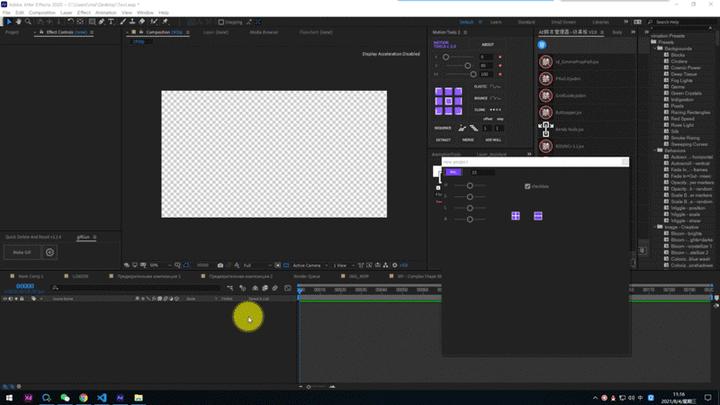
Task: Collapse the Behaviors presets folder
Action: point(656,150)
